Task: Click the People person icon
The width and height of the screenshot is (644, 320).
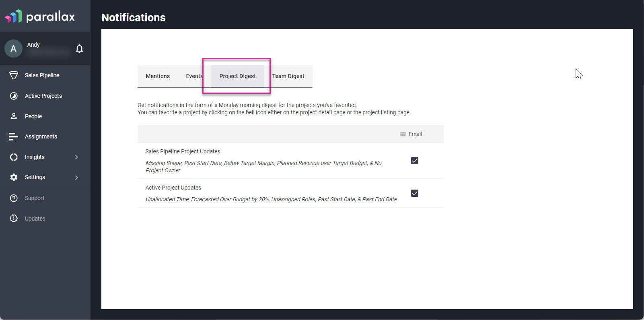Action: pyautogui.click(x=14, y=116)
